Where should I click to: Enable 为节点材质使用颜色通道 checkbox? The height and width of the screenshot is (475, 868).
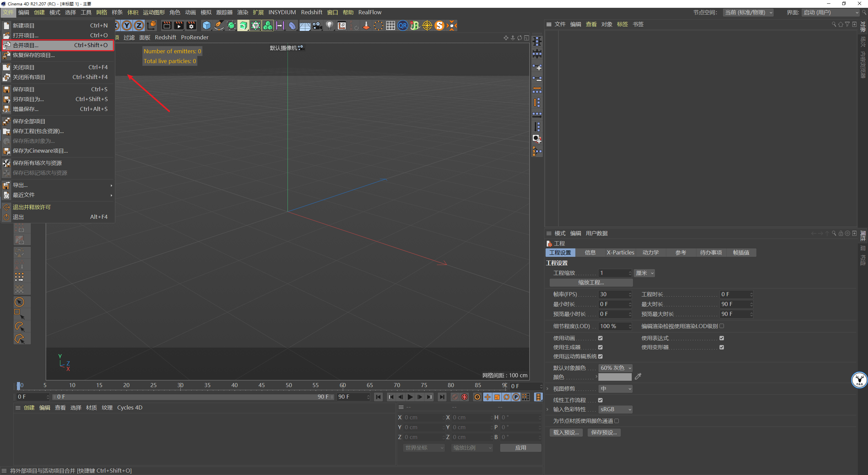pos(617,421)
